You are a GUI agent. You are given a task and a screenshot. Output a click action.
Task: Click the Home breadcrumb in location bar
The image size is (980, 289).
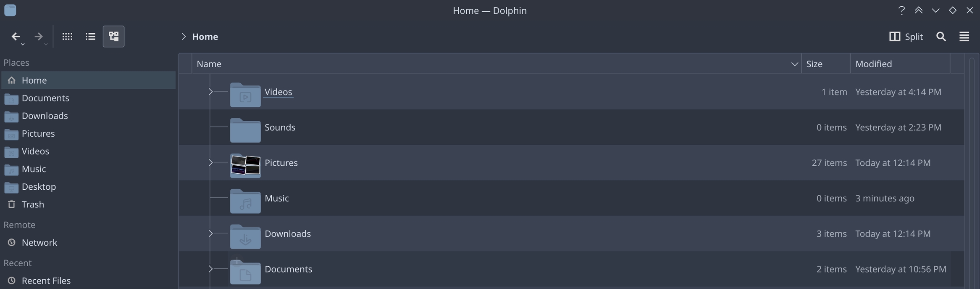point(205,37)
